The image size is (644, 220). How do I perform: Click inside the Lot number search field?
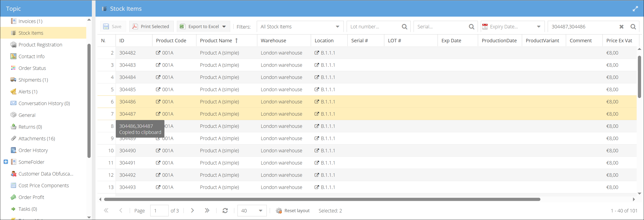pos(373,26)
